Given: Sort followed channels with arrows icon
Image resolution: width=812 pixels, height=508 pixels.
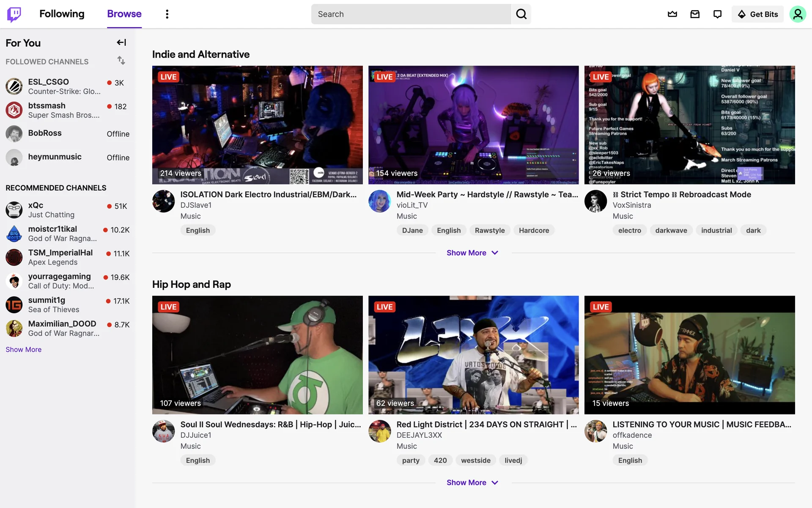Looking at the screenshot, I should (121, 61).
